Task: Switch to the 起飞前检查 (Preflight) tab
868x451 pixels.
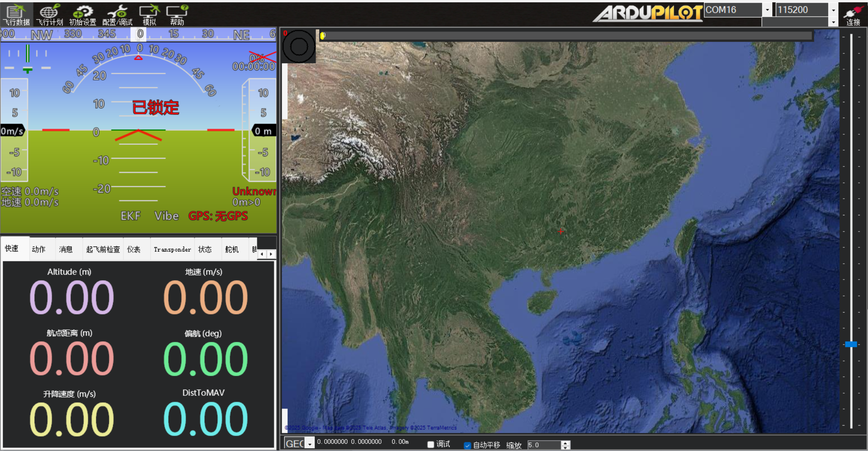Action: point(103,249)
